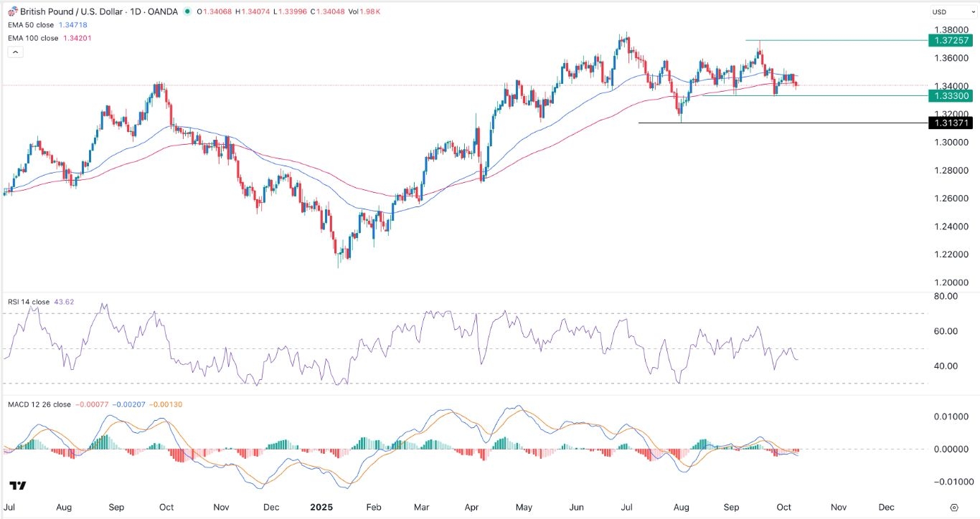Image resolution: width=980 pixels, height=519 pixels.
Task: Click the green market status dot
Action: (187, 11)
